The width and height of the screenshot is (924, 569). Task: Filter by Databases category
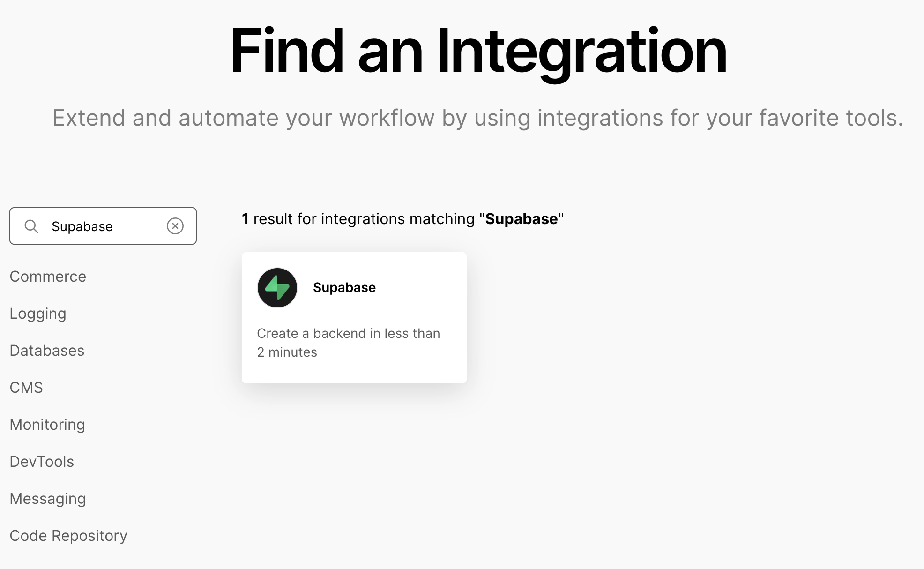pos(47,351)
